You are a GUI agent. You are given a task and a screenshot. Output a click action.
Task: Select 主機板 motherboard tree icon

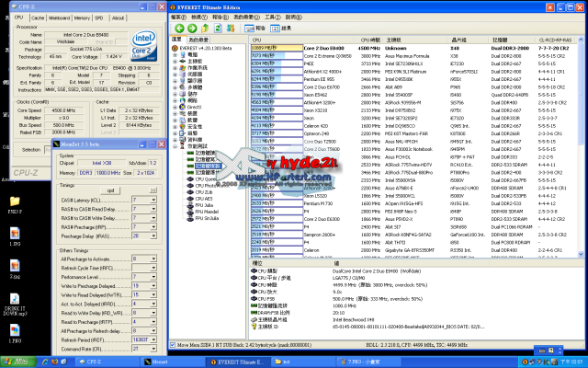182,61
